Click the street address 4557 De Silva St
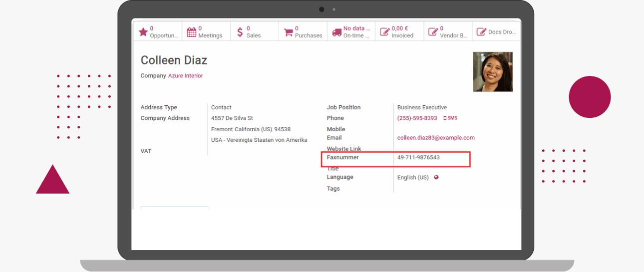Image resolution: width=644 pixels, height=272 pixels. [x=232, y=118]
